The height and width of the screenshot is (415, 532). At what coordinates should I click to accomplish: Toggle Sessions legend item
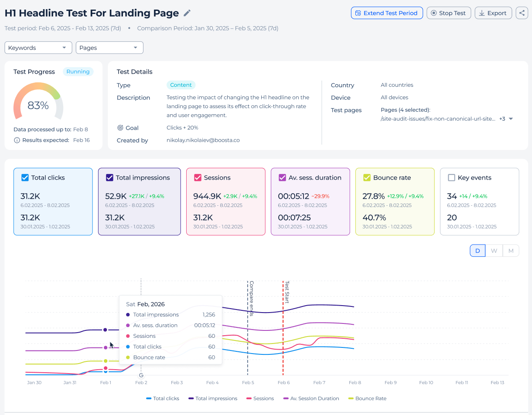pos(260,398)
